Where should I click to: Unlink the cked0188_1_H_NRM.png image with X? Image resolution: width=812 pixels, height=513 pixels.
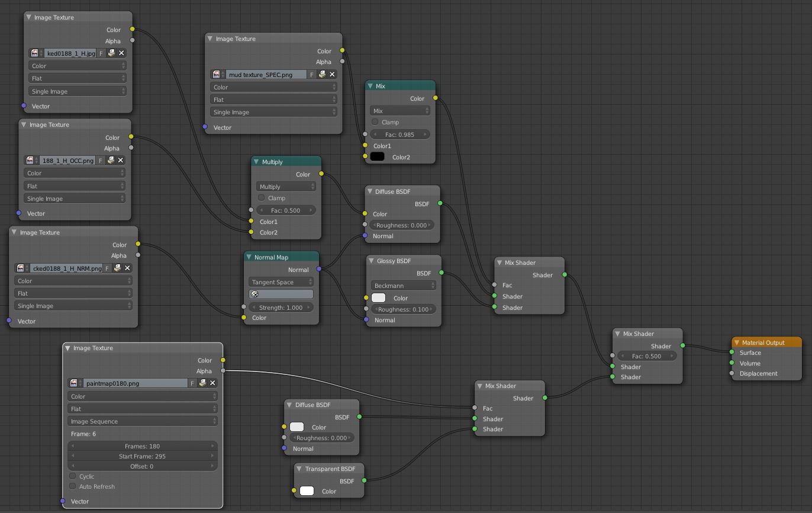click(x=127, y=268)
